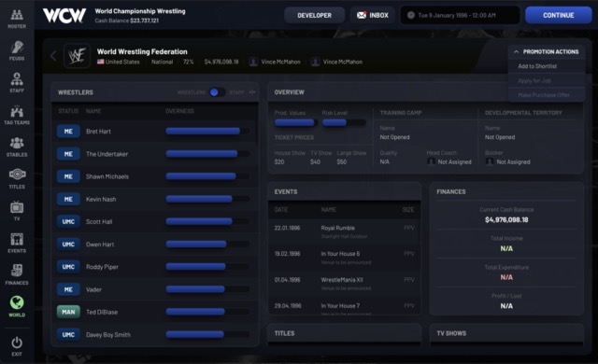The width and height of the screenshot is (598, 364).
Task: Select Kevin Nash row
Action: pyautogui.click(x=155, y=199)
